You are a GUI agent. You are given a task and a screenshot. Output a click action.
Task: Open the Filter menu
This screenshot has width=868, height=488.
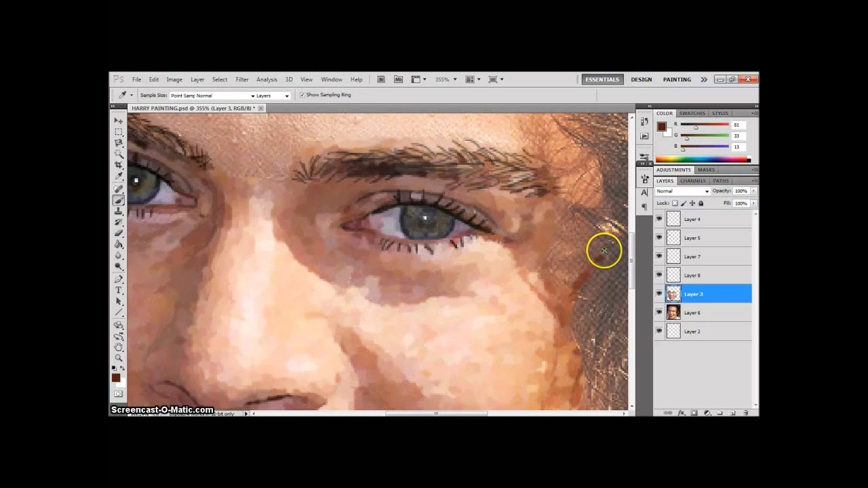tap(242, 79)
